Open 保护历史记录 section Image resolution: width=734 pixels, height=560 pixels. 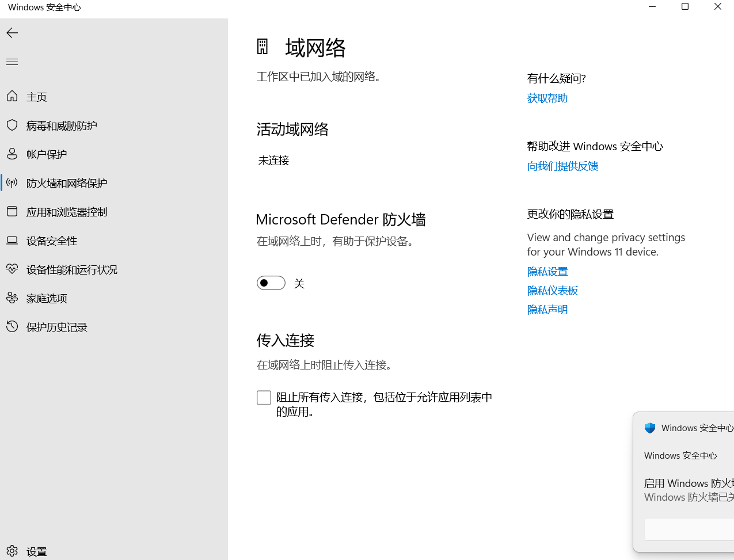pyautogui.click(x=114, y=327)
